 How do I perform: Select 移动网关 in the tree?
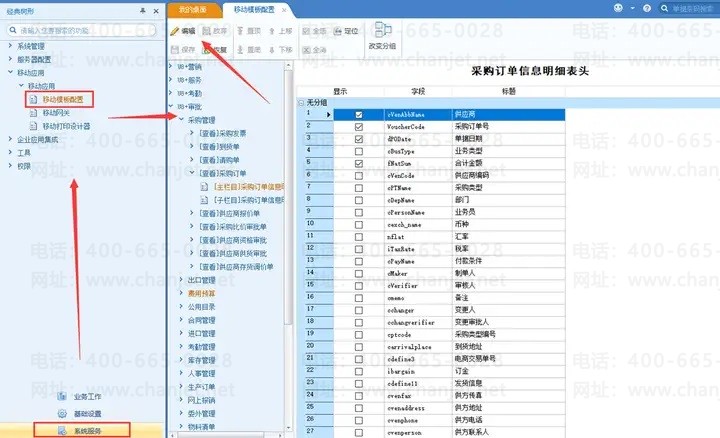[x=56, y=112]
